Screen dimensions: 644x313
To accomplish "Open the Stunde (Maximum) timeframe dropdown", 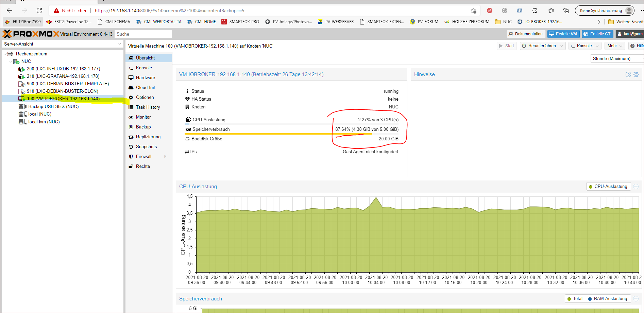I will click(x=617, y=58).
